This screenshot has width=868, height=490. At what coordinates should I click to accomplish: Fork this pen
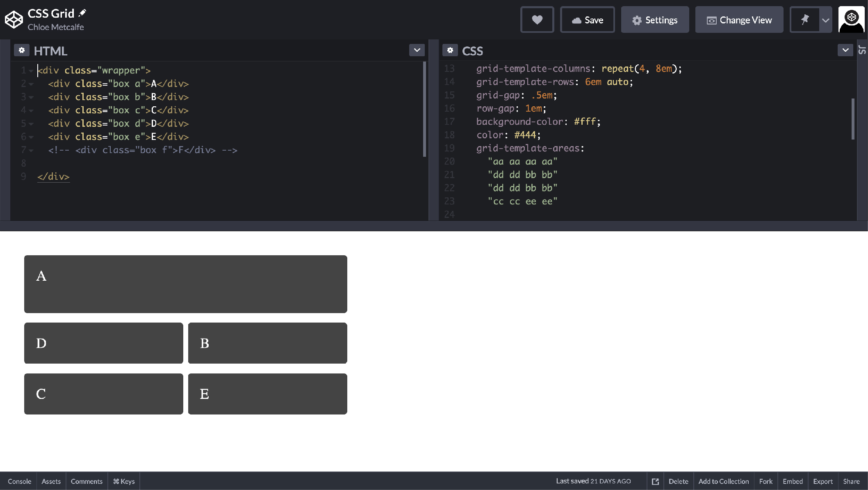coord(765,481)
